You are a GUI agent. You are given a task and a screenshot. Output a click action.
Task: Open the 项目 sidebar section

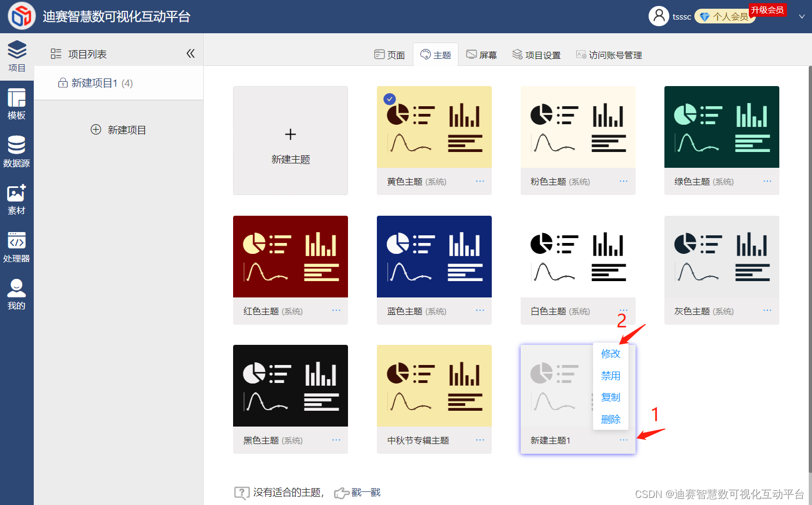(17, 57)
